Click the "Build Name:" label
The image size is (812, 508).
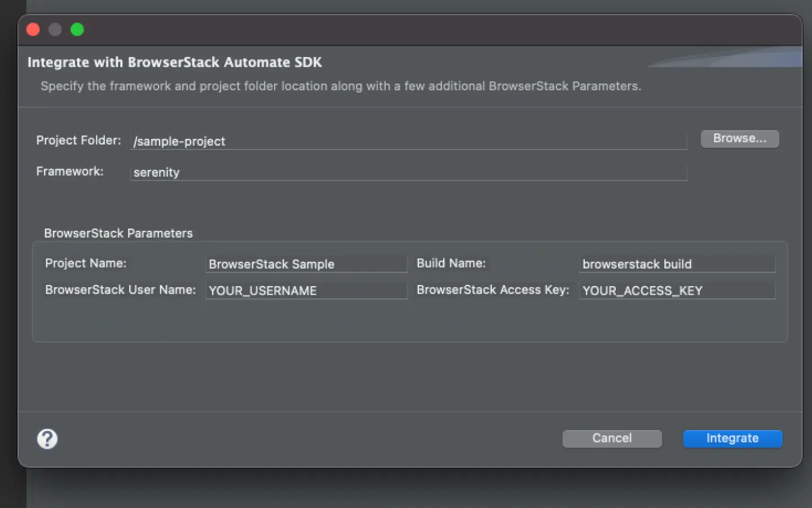click(x=451, y=264)
